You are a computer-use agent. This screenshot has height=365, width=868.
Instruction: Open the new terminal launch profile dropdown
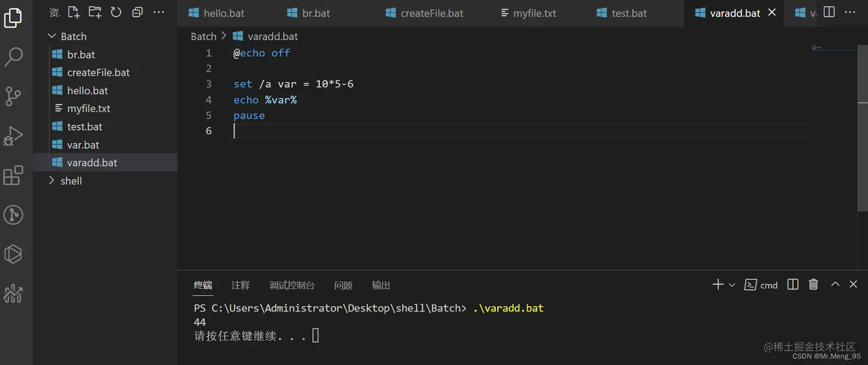tap(731, 285)
